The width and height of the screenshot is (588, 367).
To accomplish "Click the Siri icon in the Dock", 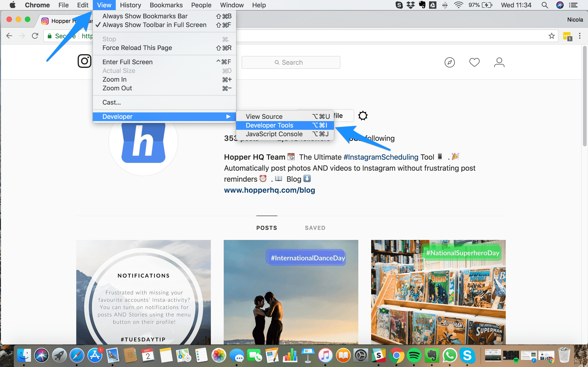I will point(42,355).
